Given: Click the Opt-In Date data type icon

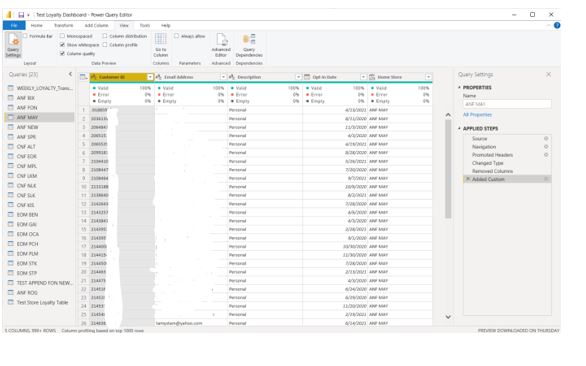Looking at the screenshot, I should pos(307,77).
